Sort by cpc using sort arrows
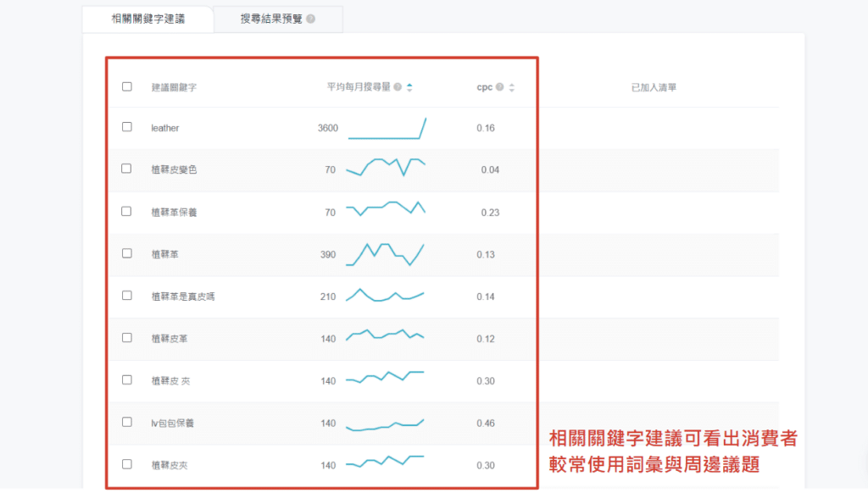The image size is (868, 493). tap(512, 87)
